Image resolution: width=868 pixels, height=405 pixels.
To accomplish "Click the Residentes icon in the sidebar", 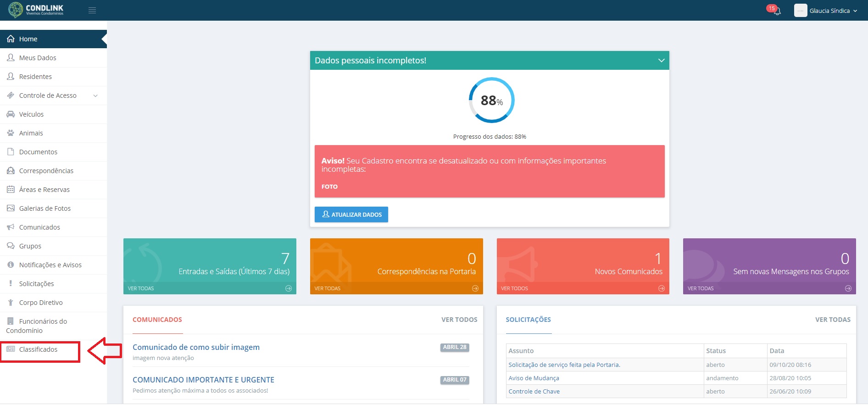I will point(11,77).
